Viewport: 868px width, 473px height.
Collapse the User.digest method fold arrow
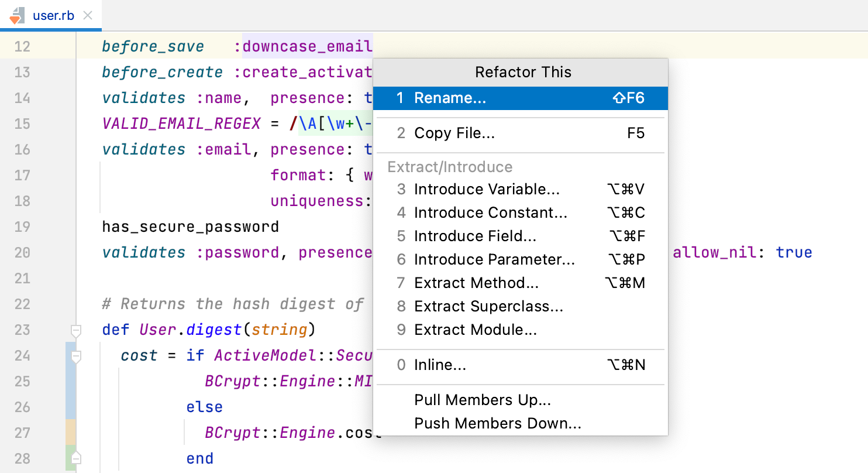(x=76, y=331)
